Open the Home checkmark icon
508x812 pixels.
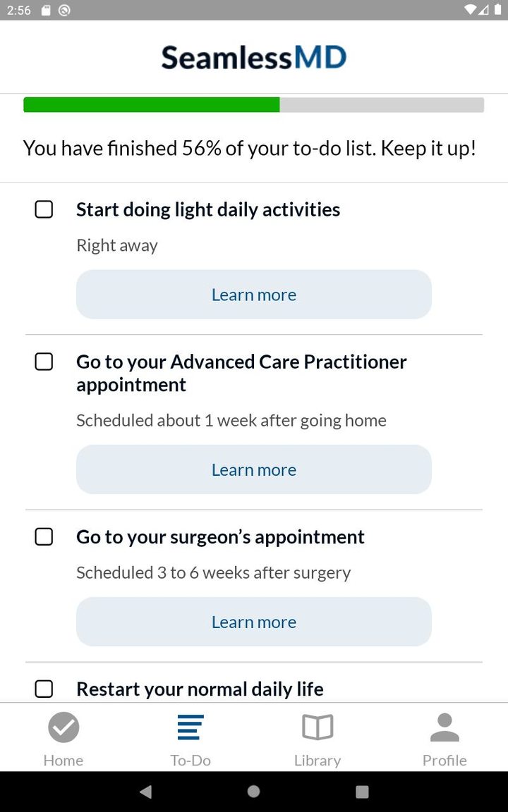64,727
